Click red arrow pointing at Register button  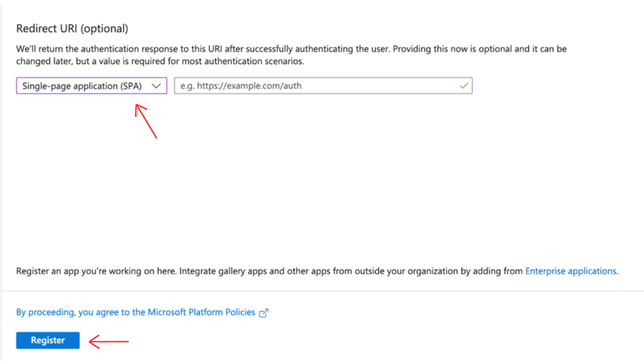click(x=109, y=342)
